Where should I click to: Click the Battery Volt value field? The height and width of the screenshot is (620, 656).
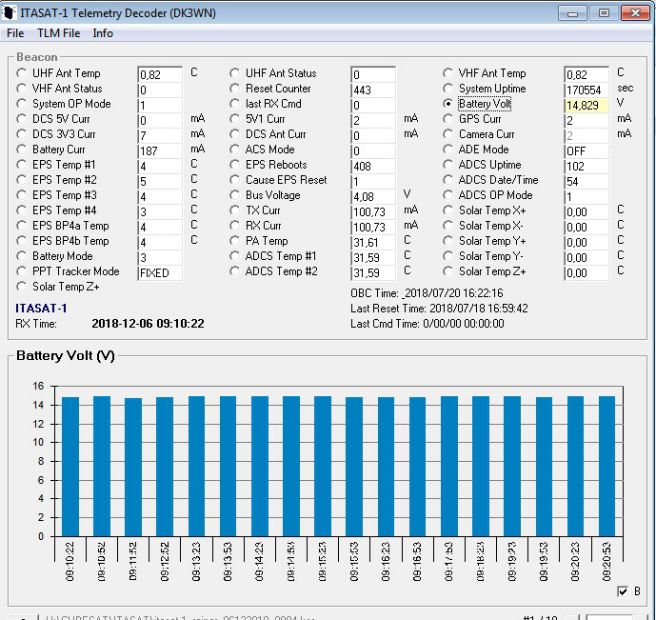[x=586, y=105]
